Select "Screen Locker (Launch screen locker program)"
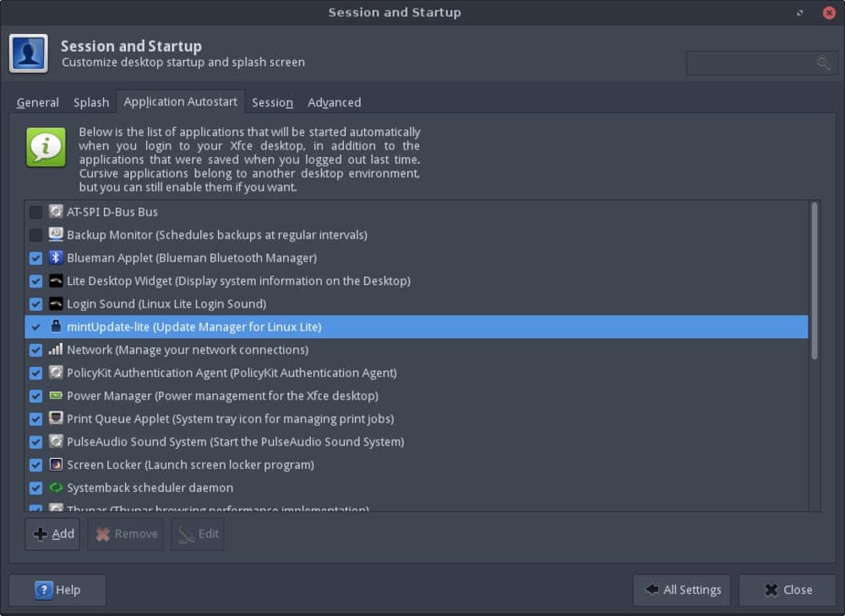Viewport: 845px width, 616px height. tap(190, 465)
